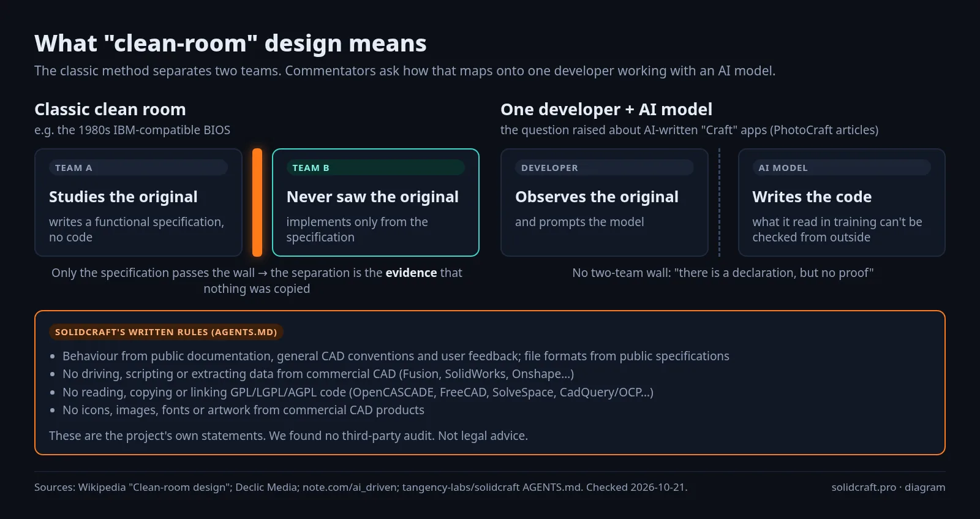Select 'Never saw the original' card heading
Image resolution: width=980 pixels, height=519 pixels.
pos(372,197)
